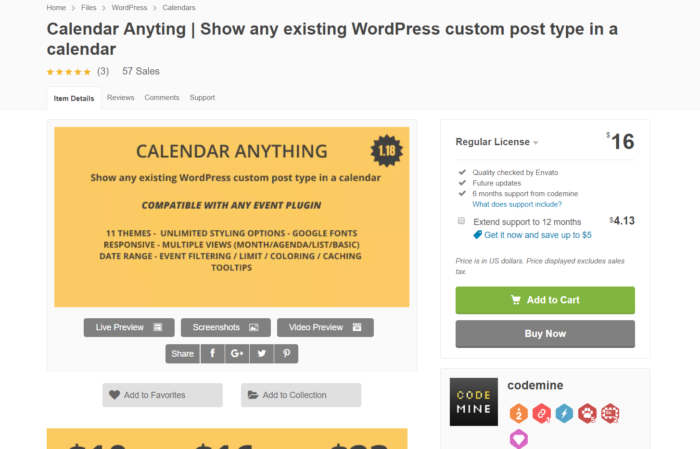Open codemine author profile name

pos(535,385)
